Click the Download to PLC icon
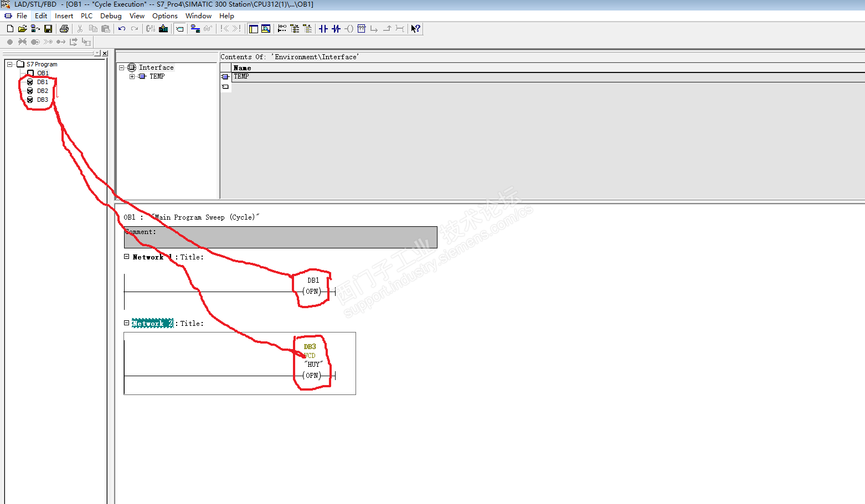The height and width of the screenshot is (504, 865). (x=163, y=29)
